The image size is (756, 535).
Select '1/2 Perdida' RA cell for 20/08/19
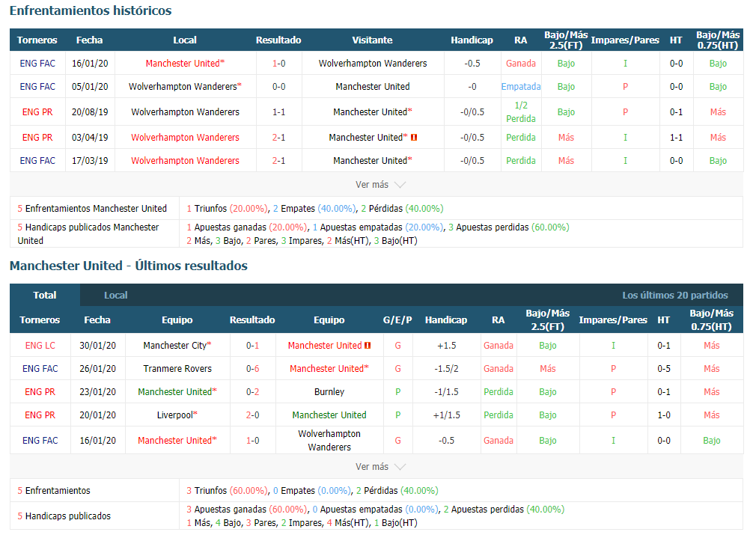coord(521,111)
